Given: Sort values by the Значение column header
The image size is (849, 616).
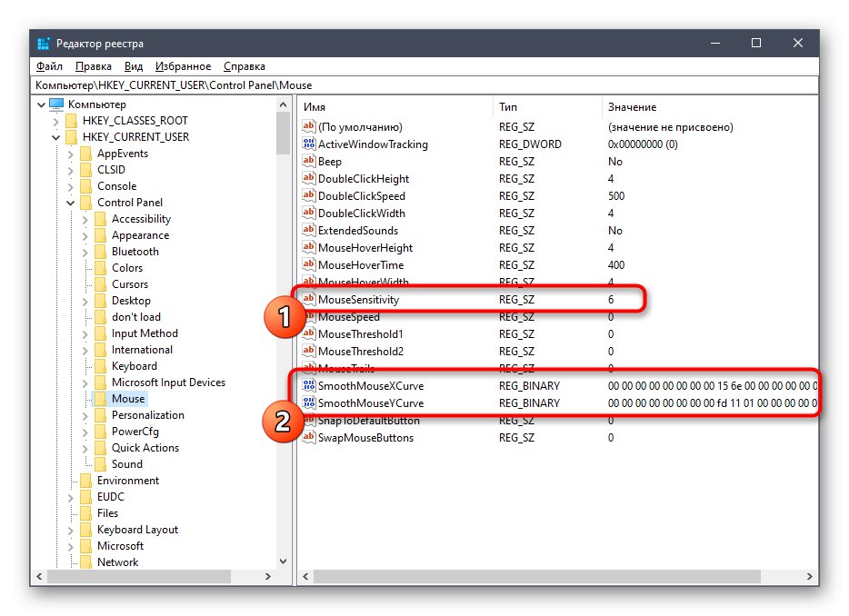Looking at the screenshot, I should point(709,107).
